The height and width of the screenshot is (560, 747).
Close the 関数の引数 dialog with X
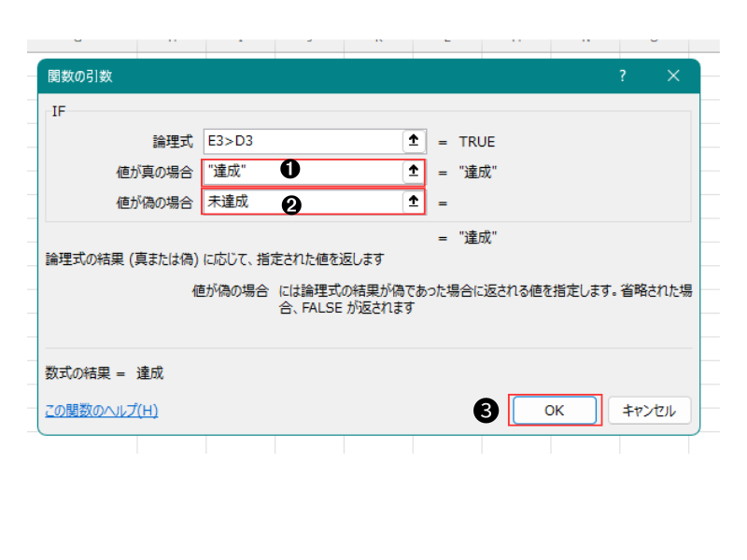(x=673, y=77)
